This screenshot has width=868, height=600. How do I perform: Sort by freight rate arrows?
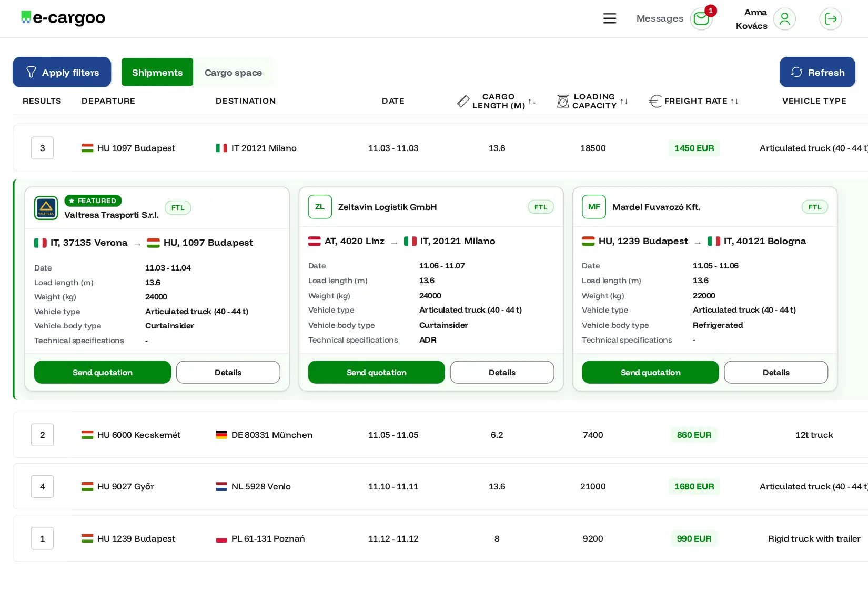click(734, 101)
